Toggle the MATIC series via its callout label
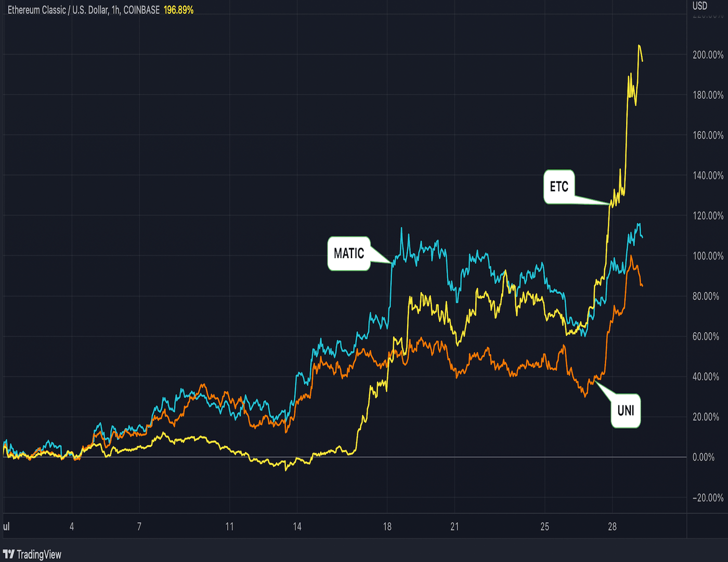The width and height of the screenshot is (728, 562). click(x=349, y=253)
